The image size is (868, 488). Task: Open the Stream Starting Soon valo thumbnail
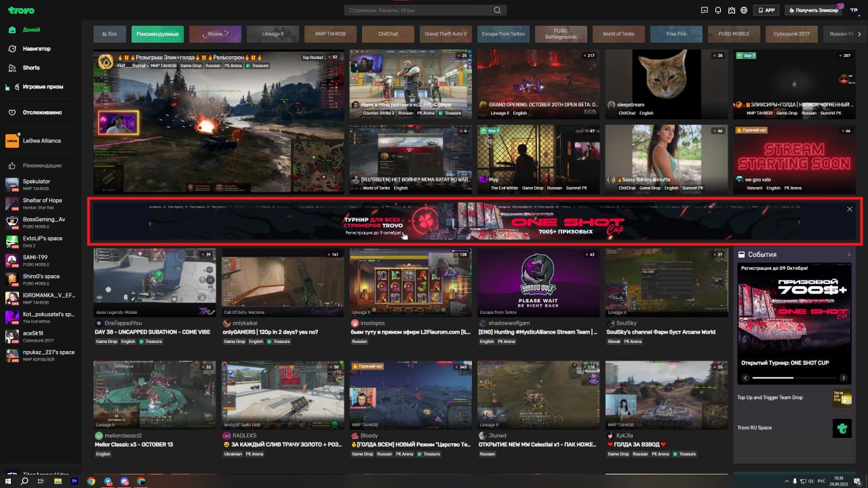794,159
